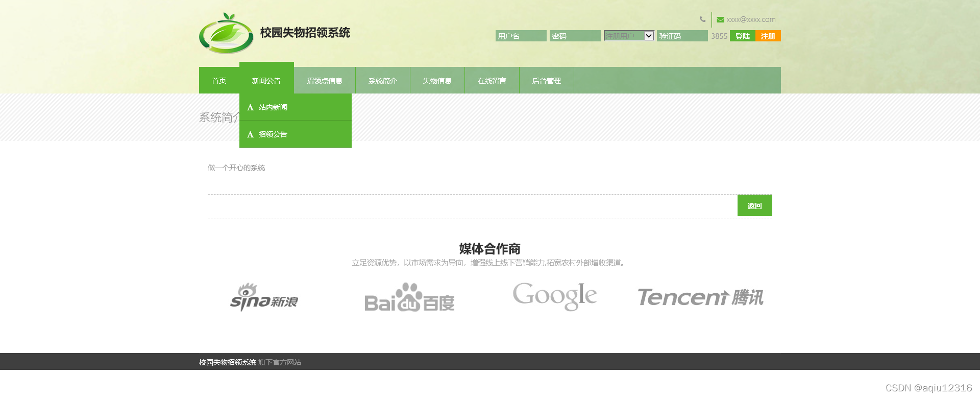Click the 校园失物招领系统 site title
This screenshot has width=980, height=398.
305,33
